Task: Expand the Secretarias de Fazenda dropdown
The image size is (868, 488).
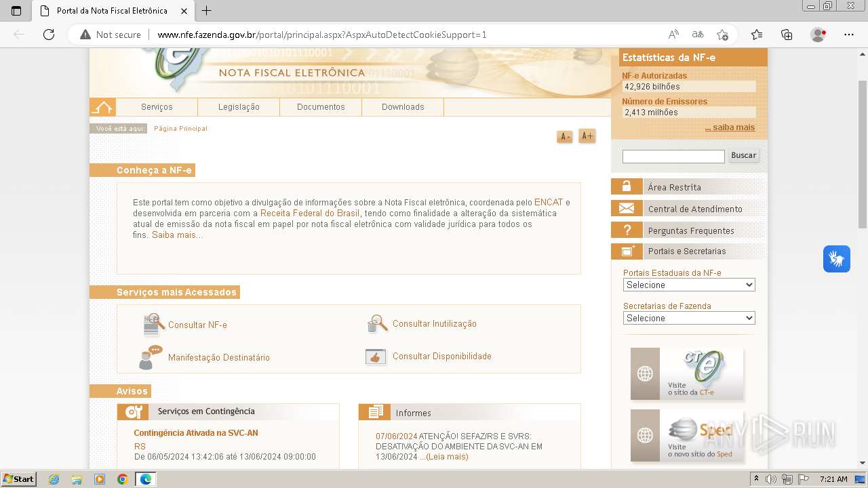Action: [689, 318]
